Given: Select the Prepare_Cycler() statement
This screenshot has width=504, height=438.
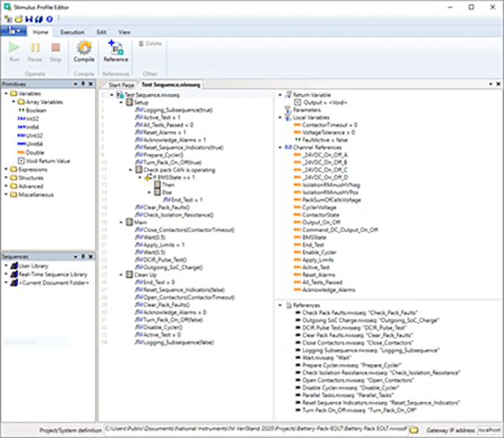Looking at the screenshot, I should coord(160,155).
